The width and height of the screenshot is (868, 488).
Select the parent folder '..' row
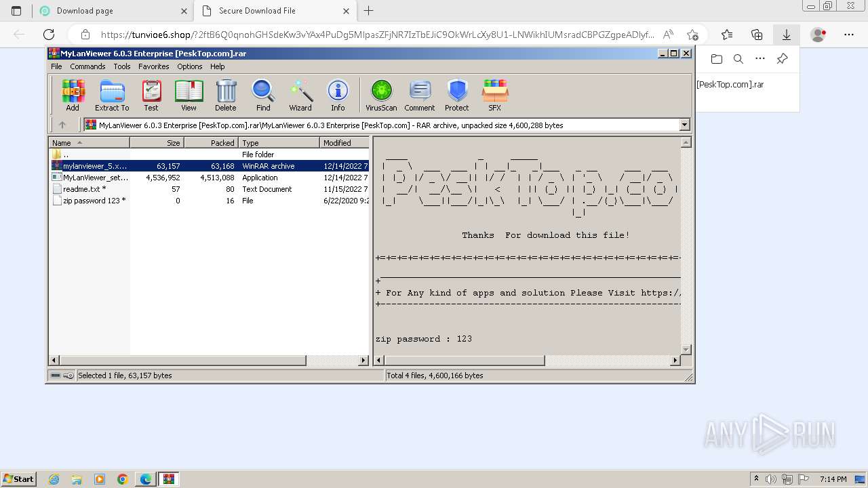click(209, 155)
